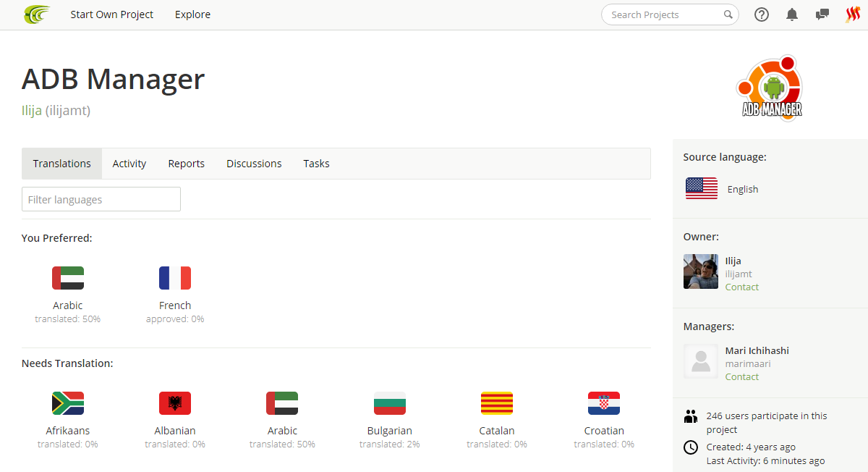Click 'Last Activity: 6 minutes ago' text

click(x=766, y=460)
